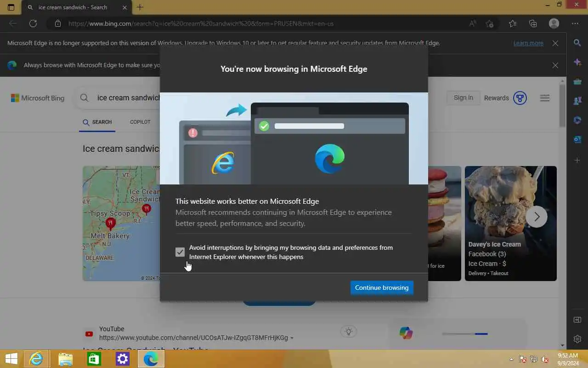This screenshot has height=368, width=588.
Task: Open Internet Explorer from taskbar
Action: 36,359
